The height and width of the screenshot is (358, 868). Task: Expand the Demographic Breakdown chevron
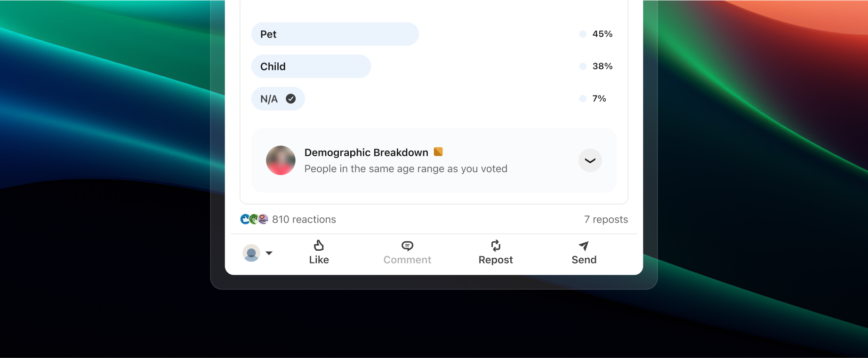click(x=590, y=160)
